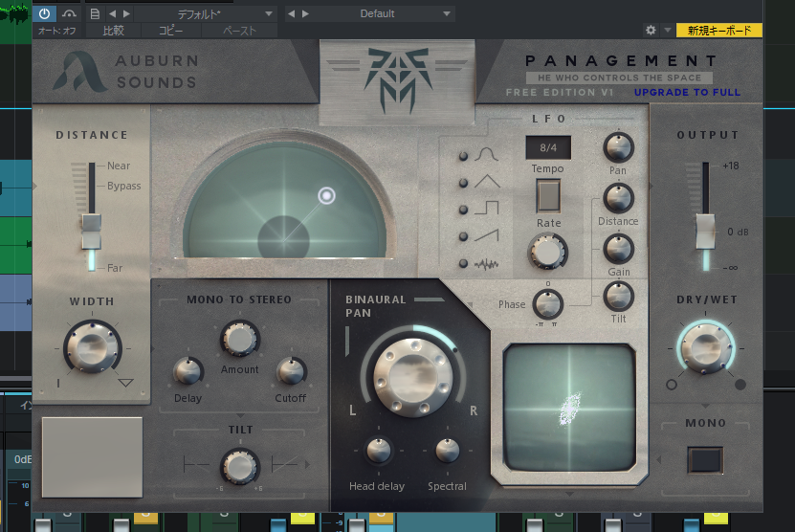Go to next preset left of デフォルト

126,13
